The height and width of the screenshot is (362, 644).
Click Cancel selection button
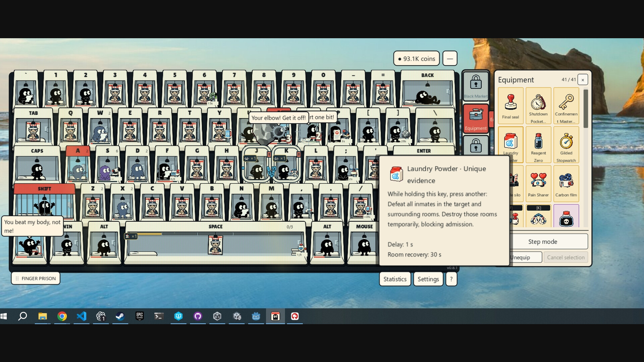pos(566,257)
